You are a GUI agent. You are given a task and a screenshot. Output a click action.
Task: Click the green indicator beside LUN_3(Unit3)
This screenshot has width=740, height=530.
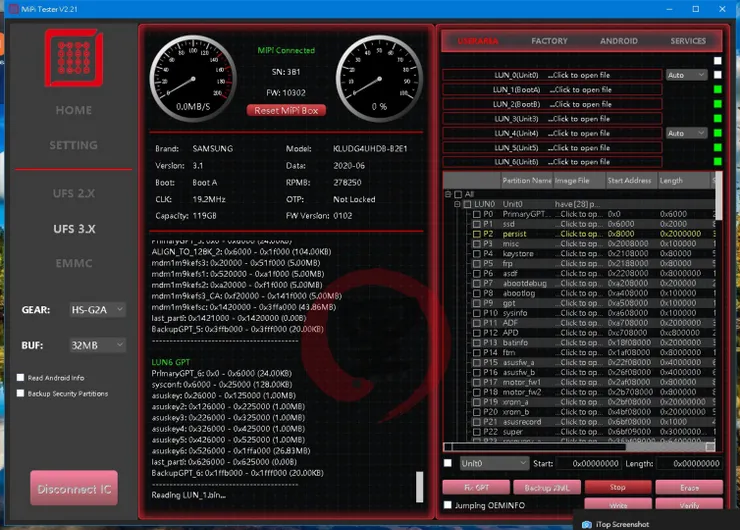pos(717,118)
